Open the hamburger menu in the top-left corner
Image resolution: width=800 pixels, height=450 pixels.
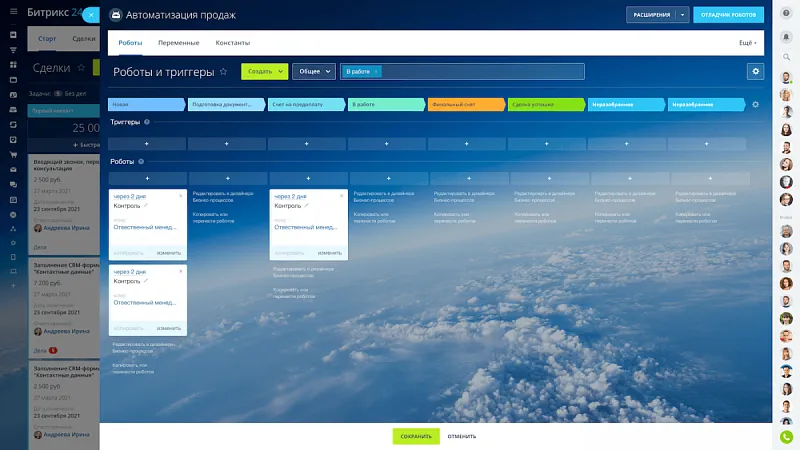[x=13, y=13]
